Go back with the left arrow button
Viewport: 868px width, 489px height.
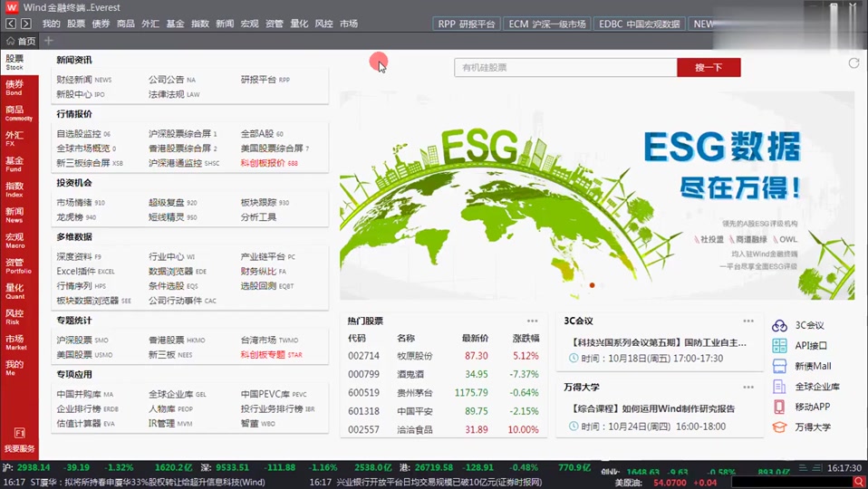11,24
